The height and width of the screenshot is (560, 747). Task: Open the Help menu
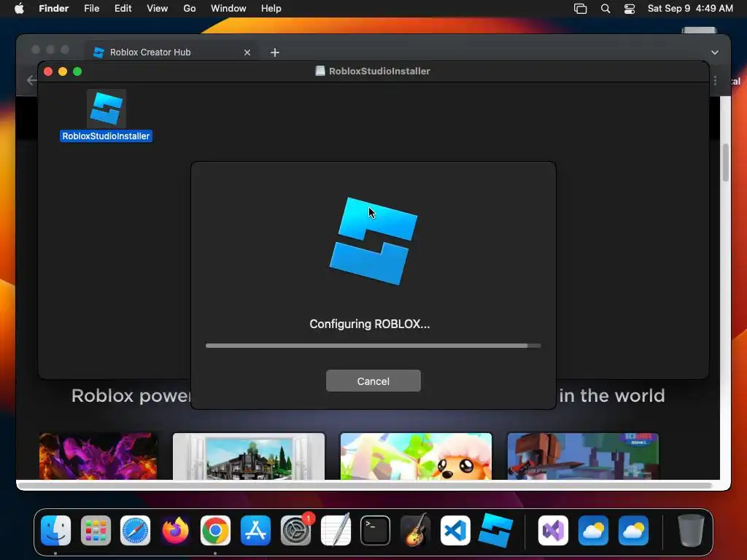coord(271,9)
